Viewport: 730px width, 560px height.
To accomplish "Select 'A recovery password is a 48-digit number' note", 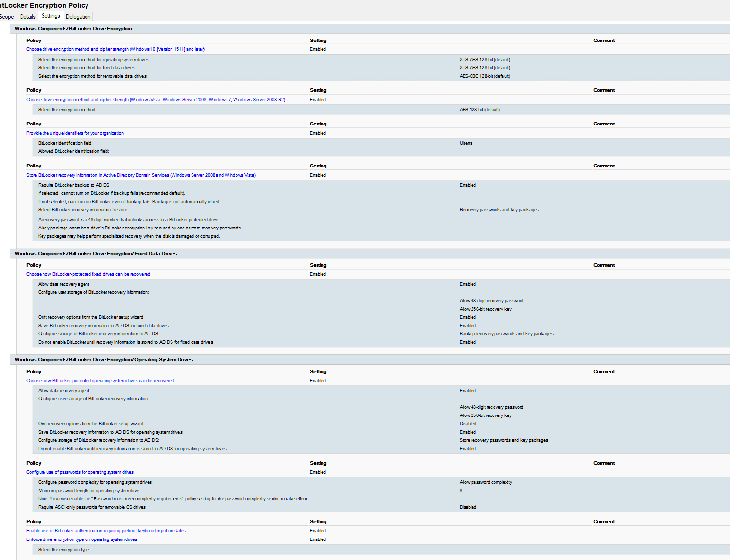I will 129,220.
